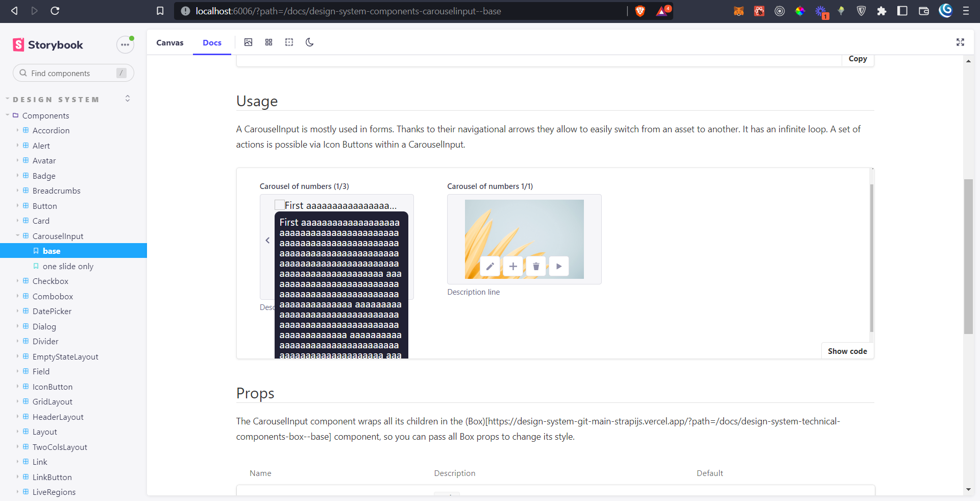Open the Storybook shortcuts menu next to the logo
The height and width of the screenshot is (501, 980).
(125, 44)
